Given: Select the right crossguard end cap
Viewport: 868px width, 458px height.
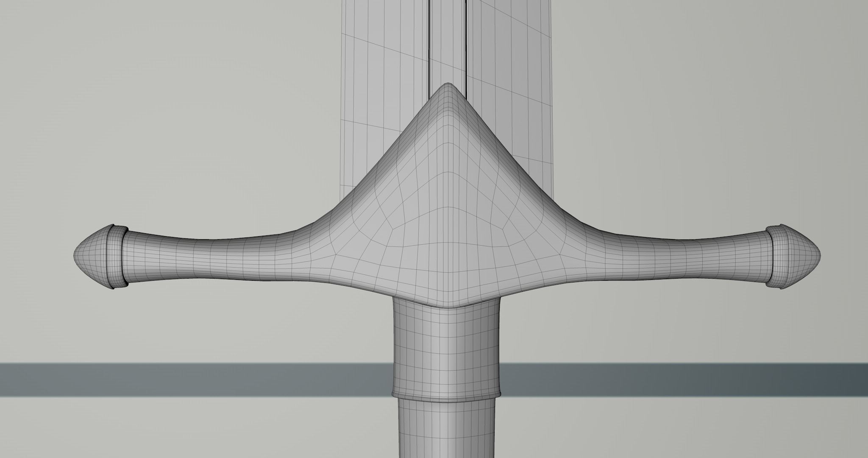Looking at the screenshot, I should click(x=793, y=257).
